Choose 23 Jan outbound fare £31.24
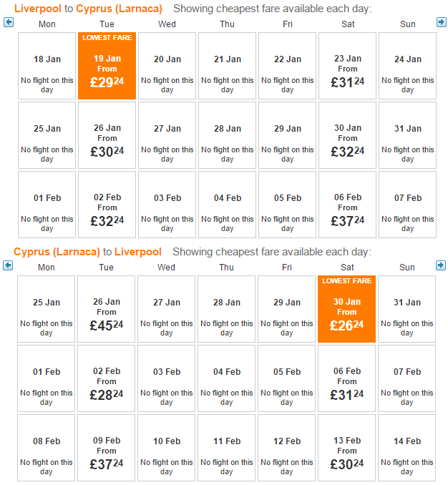448x485 pixels. [x=347, y=66]
